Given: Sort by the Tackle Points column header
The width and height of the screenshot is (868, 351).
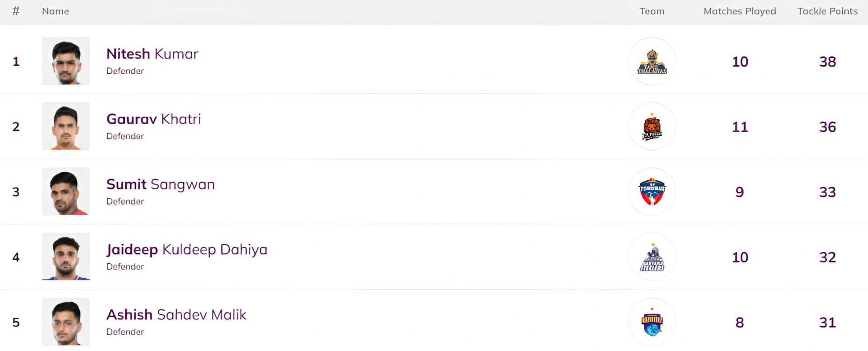Looking at the screenshot, I should [827, 11].
